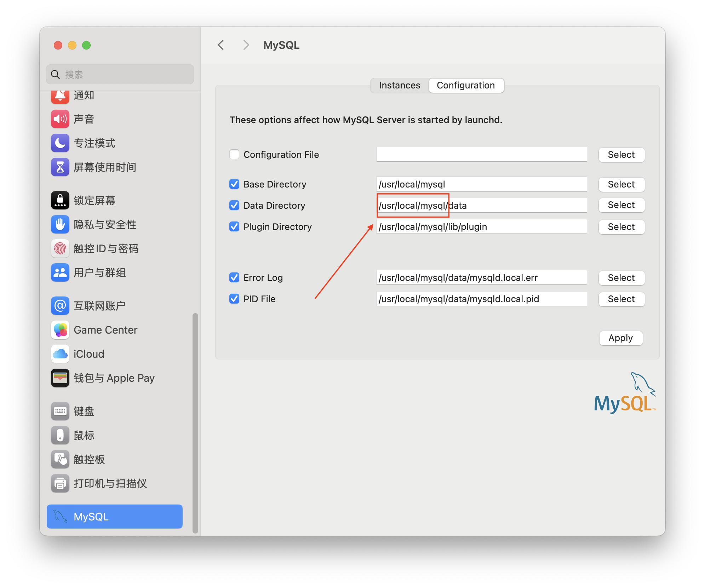Open the iCloud settings icon
705x588 pixels.
pos(60,354)
